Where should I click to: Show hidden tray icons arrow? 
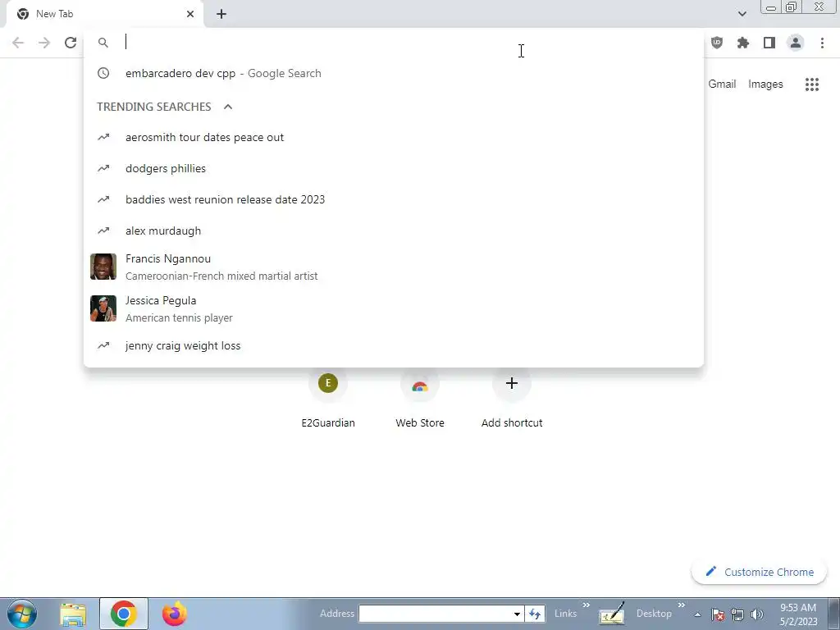tap(697, 614)
